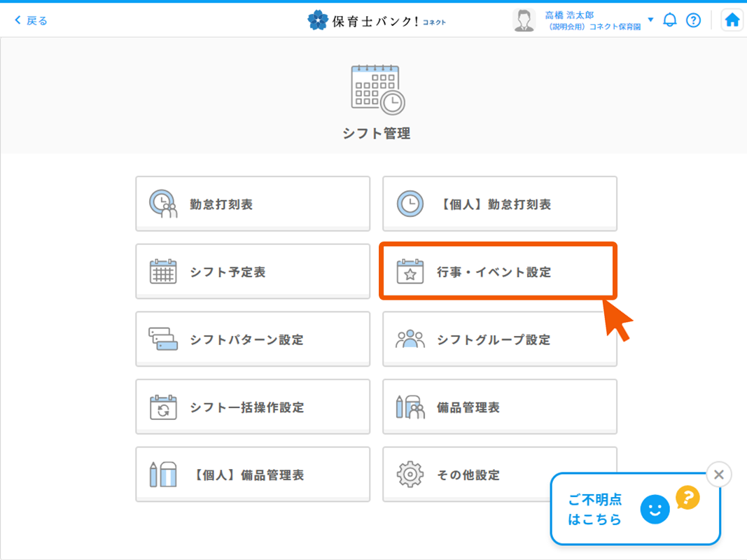The width and height of the screenshot is (747, 560).
Task: Click the user profile avatar picture
Action: [x=524, y=20]
